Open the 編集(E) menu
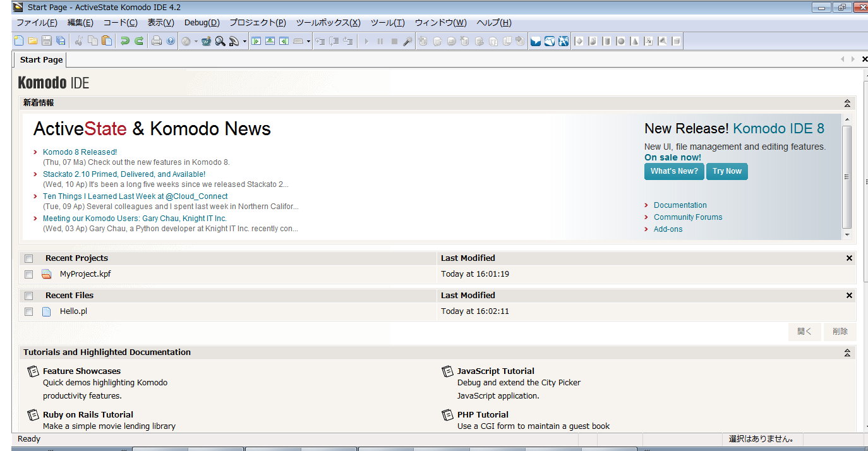 pyautogui.click(x=80, y=23)
